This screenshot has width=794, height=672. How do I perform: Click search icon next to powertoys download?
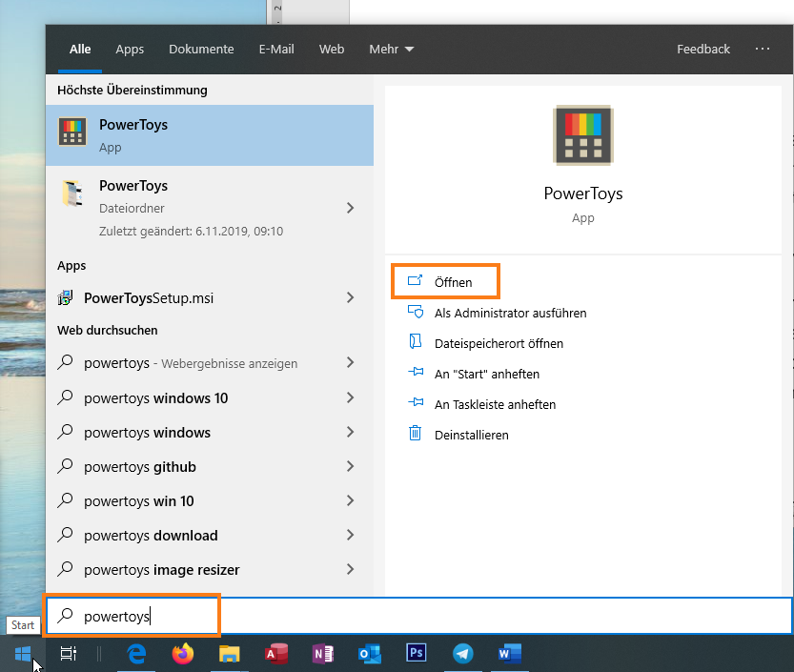[66, 535]
